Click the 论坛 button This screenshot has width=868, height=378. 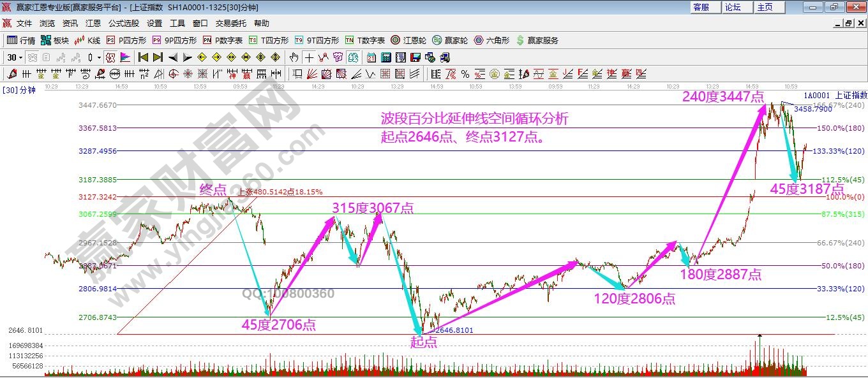point(733,7)
